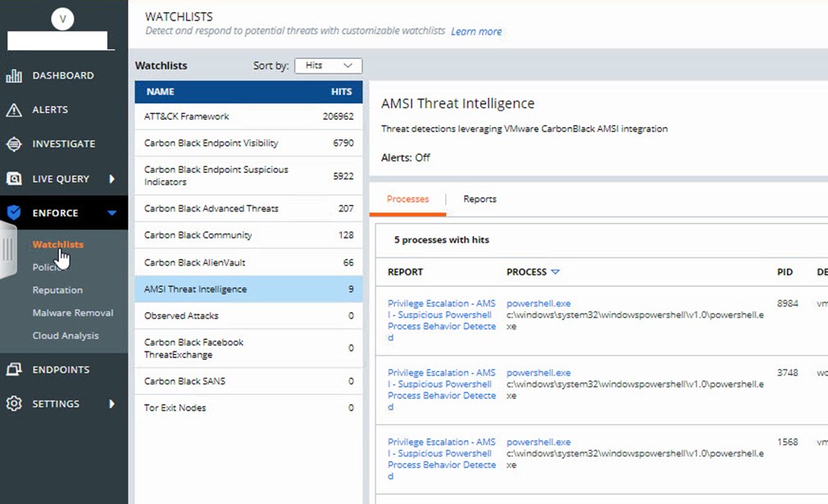Click the PID column header
This screenshot has width=828, height=504.
(x=785, y=272)
